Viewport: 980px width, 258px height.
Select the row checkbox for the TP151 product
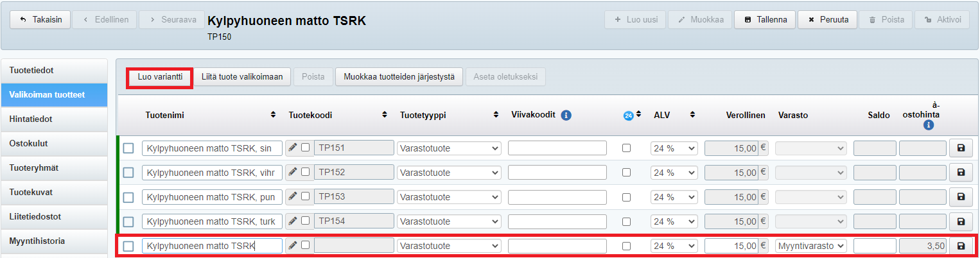pyautogui.click(x=128, y=148)
